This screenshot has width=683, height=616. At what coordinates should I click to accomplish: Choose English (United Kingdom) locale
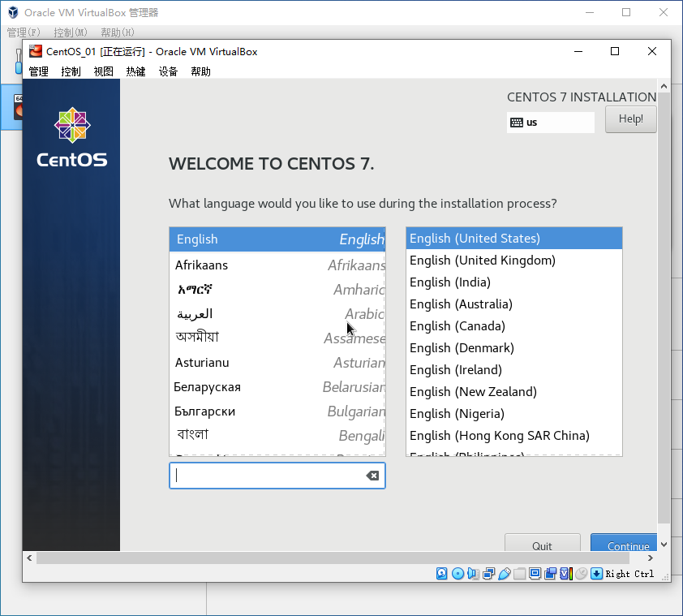(x=514, y=261)
